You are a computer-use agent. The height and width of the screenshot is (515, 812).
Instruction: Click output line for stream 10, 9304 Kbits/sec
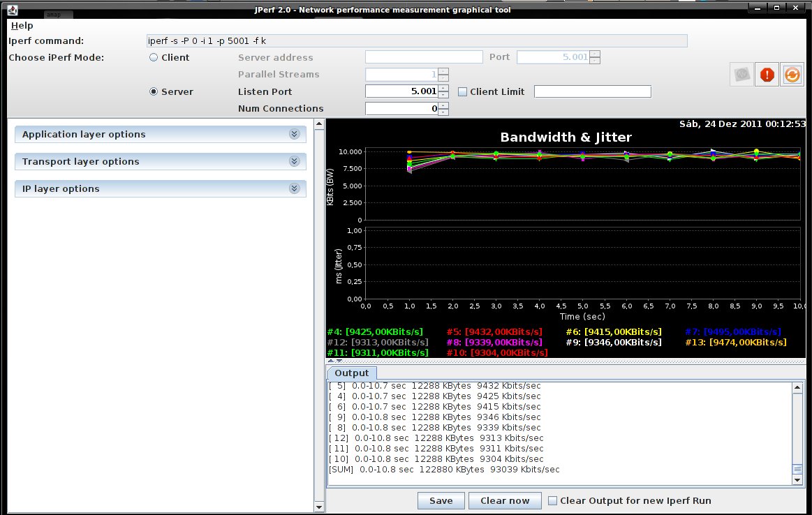tap(436, 459)
